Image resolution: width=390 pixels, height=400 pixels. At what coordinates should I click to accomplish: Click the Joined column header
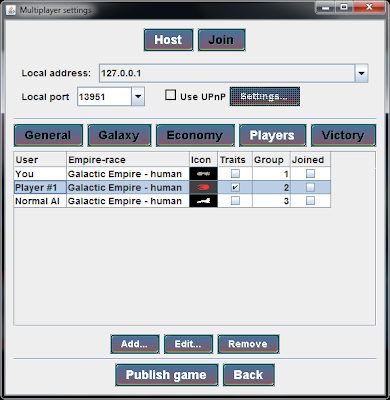point(310,160)
